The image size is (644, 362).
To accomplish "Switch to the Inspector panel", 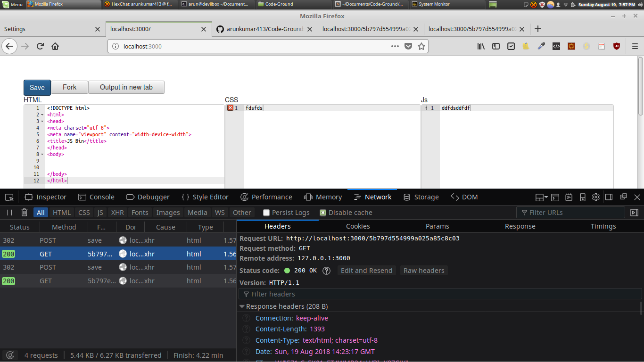I will (46, 197).
